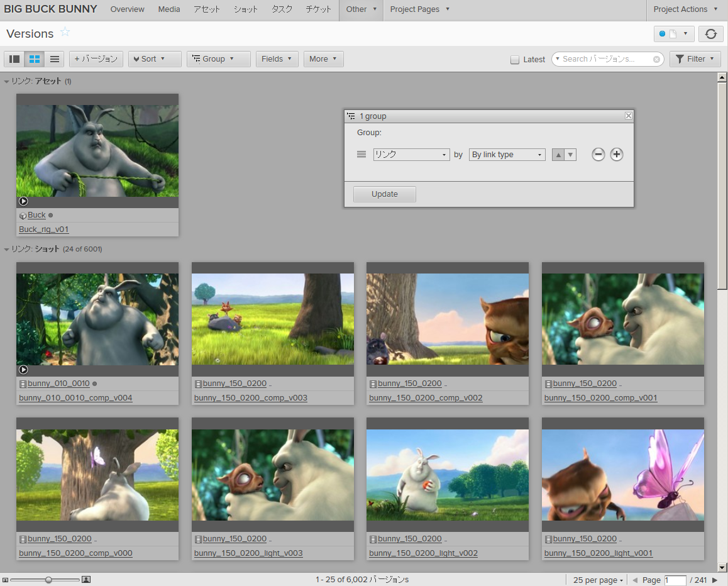Click the large thumbnail size icon by the slider
The image size is (728, 586).
pyautogui.click(x=86, y=580)
